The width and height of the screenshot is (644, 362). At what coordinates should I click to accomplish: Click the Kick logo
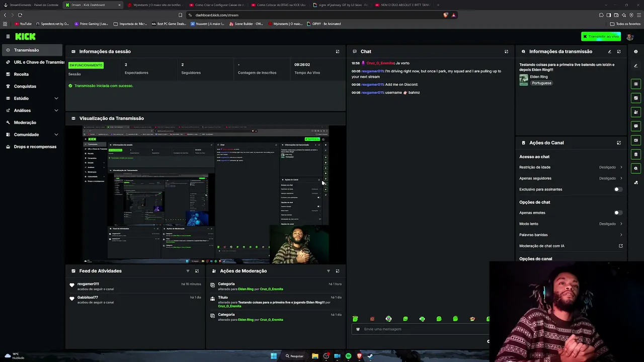coord(25,37)
